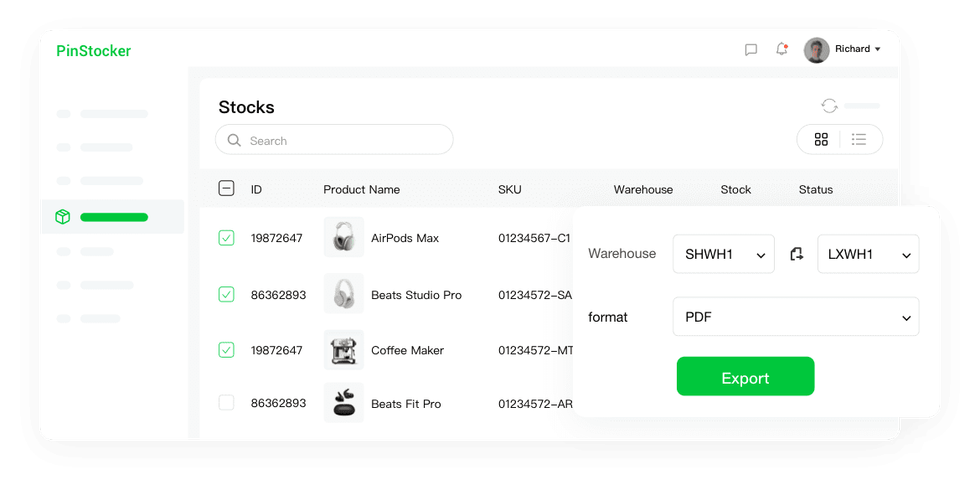The width and height of the screenshot is (980, 485).
Task: Sort by Product Name column header
Action: coord(361,189)
